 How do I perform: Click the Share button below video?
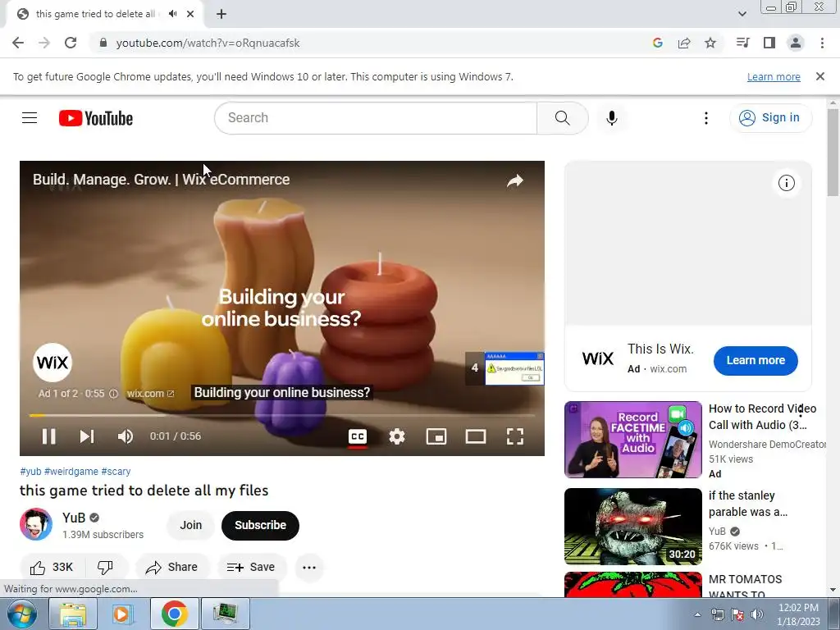(172, 568)
